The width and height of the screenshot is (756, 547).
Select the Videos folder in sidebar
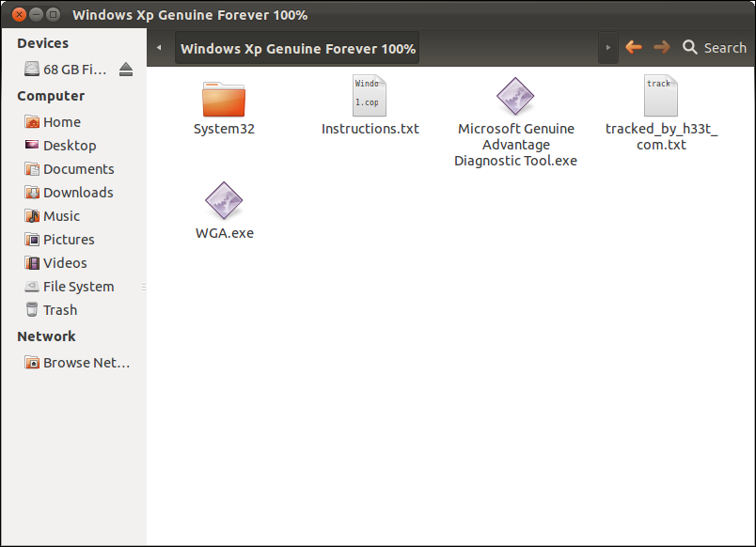tap(61, 262)
